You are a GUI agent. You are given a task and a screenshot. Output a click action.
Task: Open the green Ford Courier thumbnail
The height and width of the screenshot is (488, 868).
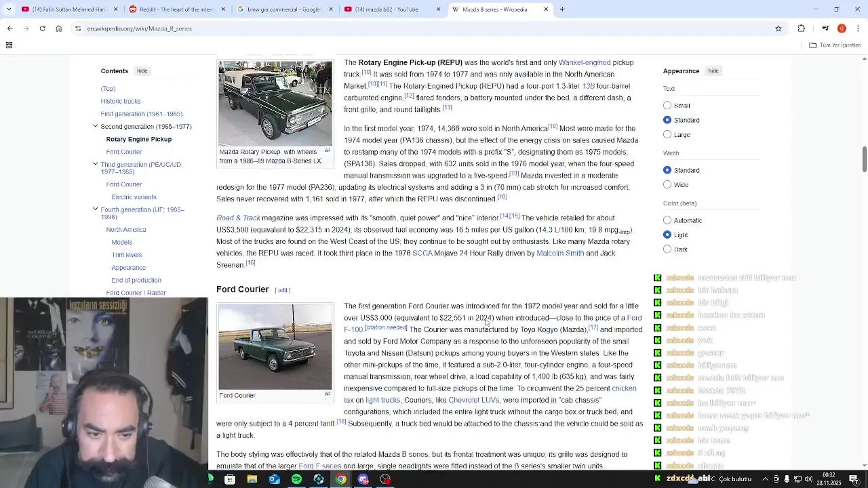[x=275, y=346]
